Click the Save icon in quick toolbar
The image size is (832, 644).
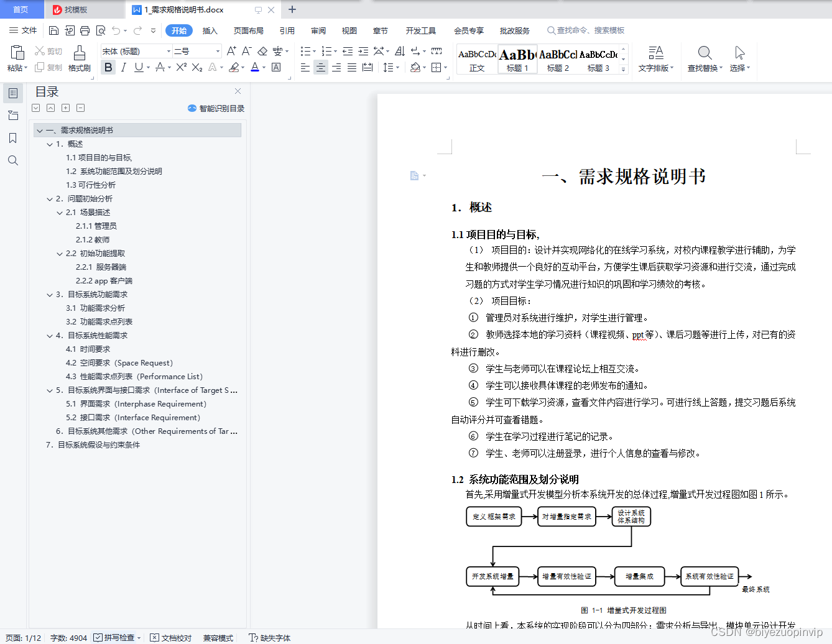tap(53, 30)
